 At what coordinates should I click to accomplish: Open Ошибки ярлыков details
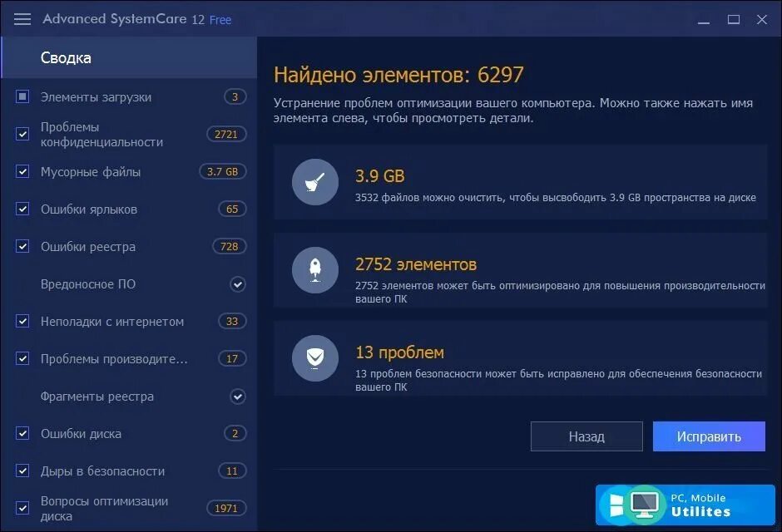(x=89, y=209)
